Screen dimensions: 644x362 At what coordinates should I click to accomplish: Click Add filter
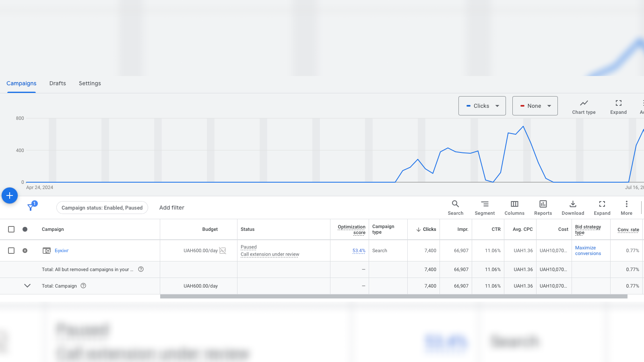(172, 208)
